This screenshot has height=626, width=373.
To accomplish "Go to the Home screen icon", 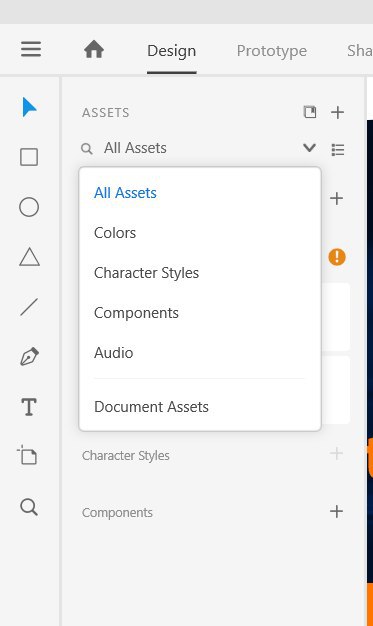I will (94, 50).
